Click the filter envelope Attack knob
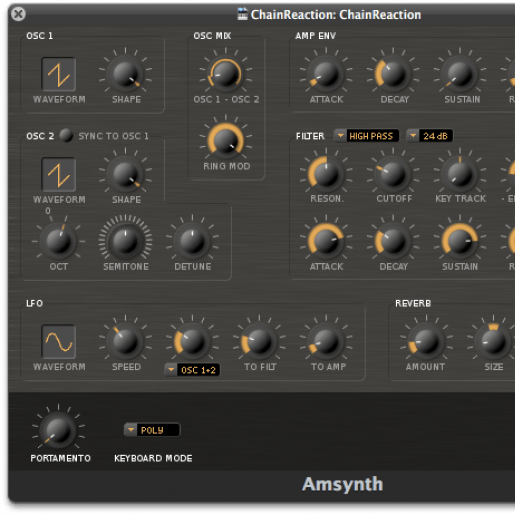Screen dimensions: 515x515 (326, 241)
